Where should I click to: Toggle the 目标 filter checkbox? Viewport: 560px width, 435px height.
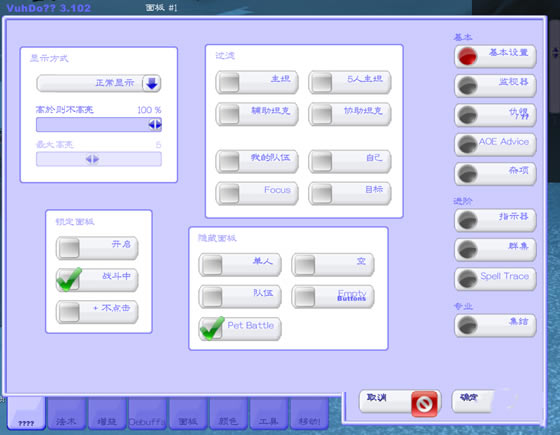[322, 194]
